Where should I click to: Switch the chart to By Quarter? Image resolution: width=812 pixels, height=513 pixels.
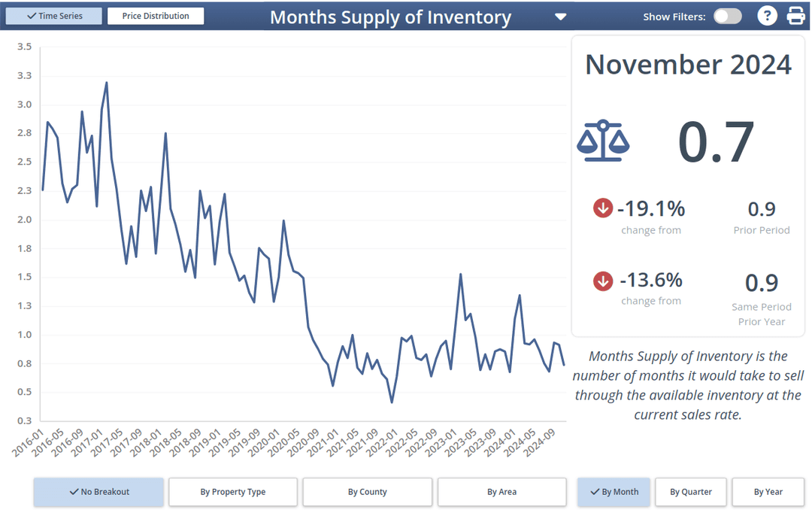pyautogui.click(x=690, y=491)
